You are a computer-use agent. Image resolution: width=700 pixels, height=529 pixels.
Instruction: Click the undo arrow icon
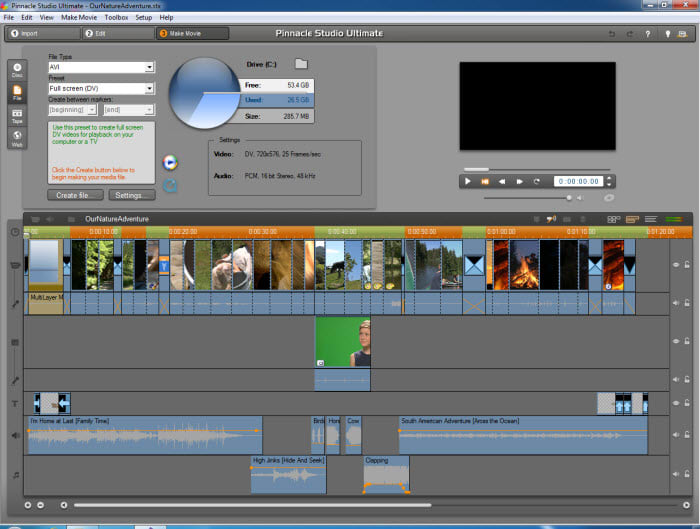coord(612,33)
